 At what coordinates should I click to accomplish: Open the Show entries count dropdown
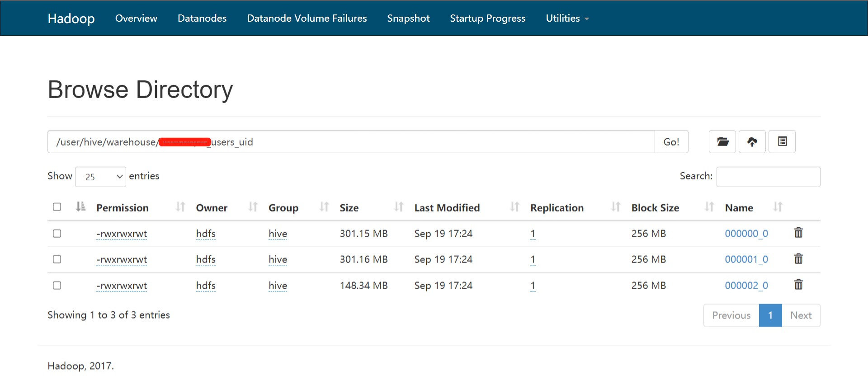(100, 177)
